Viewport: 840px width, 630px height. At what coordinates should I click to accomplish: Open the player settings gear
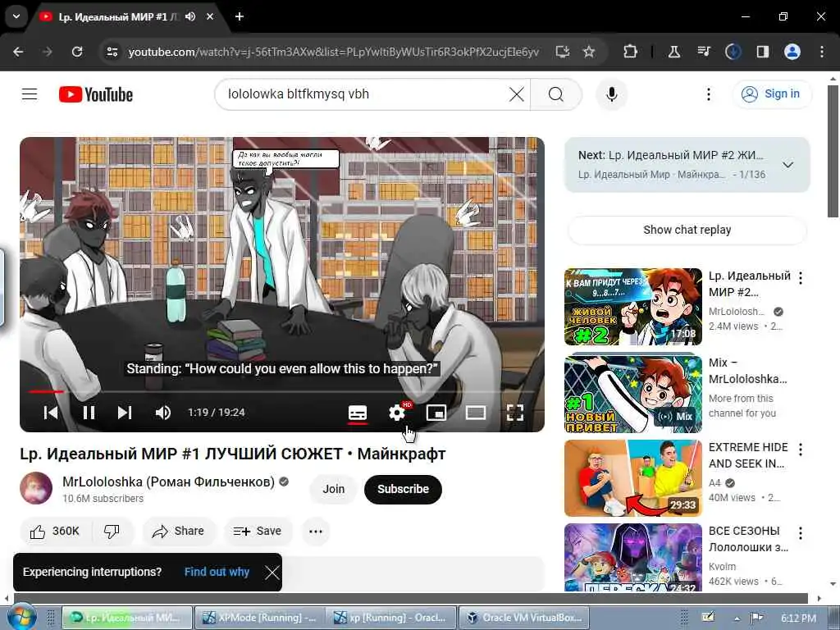[x=397, y=413]
